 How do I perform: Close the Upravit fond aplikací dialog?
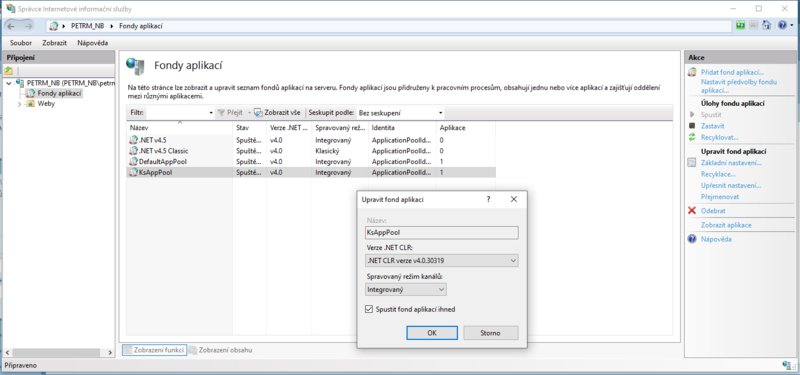[x=514, y=199]
